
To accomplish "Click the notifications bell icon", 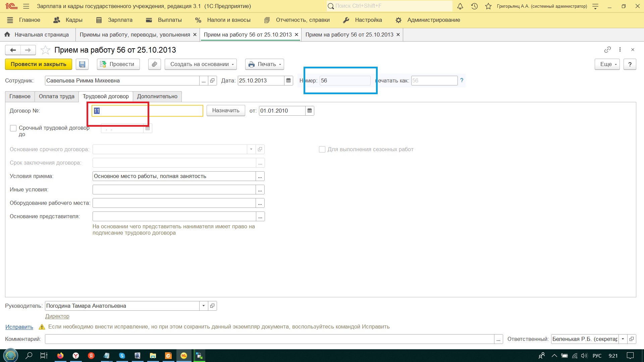I will coord(460,6).
